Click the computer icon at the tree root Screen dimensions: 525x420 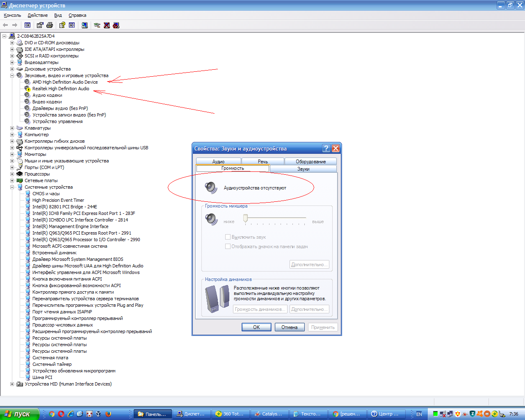12,36
